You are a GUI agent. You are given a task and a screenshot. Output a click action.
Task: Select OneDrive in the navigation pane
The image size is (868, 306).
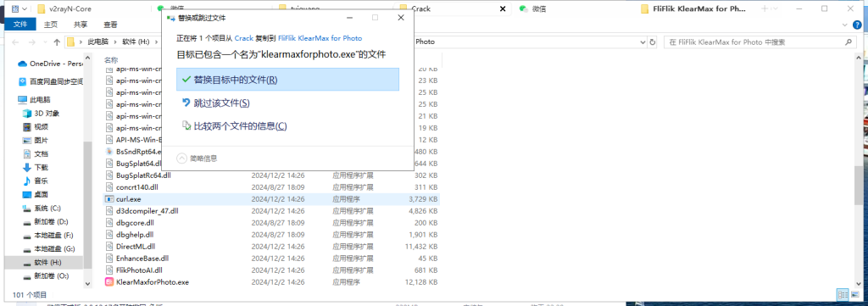pyautogui.click(x=49, y=64)
